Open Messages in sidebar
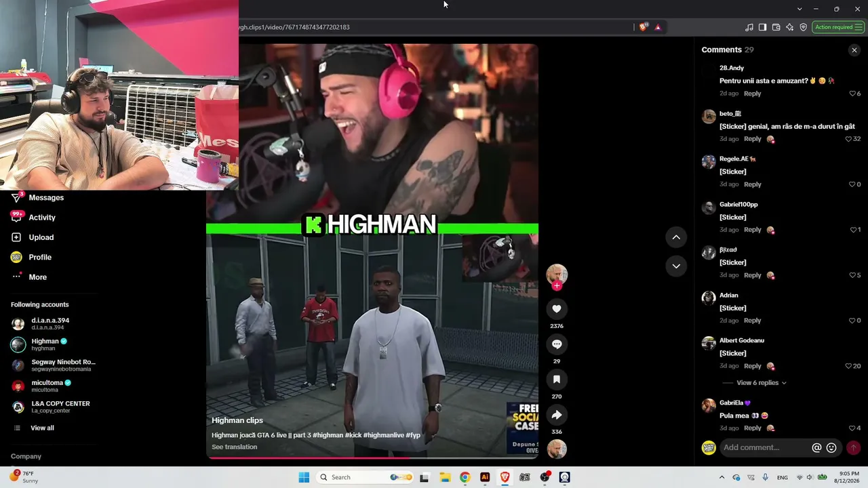 [46, 198]
